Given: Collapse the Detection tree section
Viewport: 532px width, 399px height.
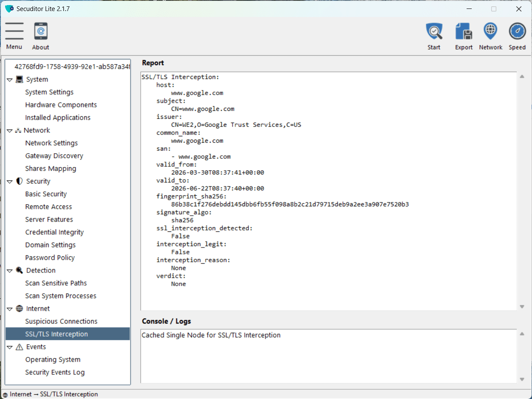Looking at the screenshot, I should click(10, 271).
